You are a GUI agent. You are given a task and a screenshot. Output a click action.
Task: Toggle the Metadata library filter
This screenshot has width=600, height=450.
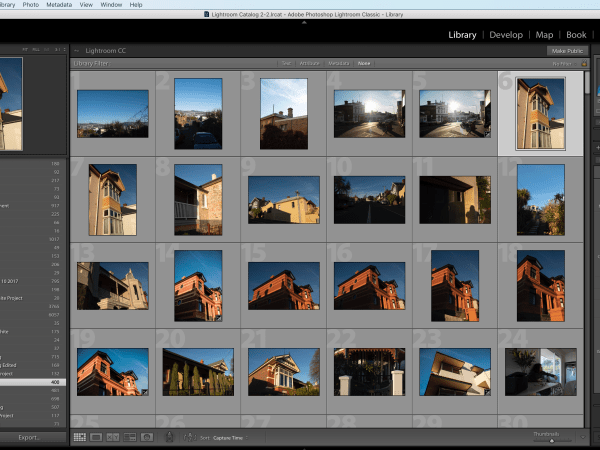tap(340, 63)
